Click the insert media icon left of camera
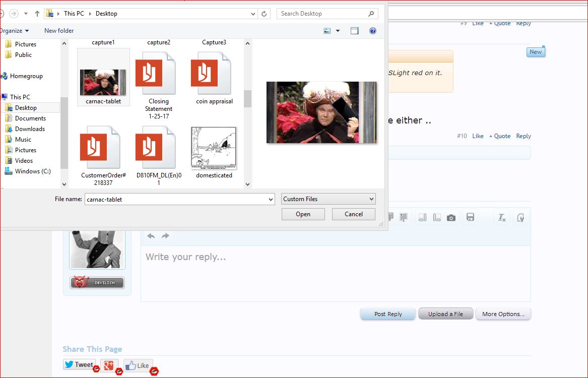Image resolution: width=588 pixels, height=378 pixels. click(x=437, y=218)
